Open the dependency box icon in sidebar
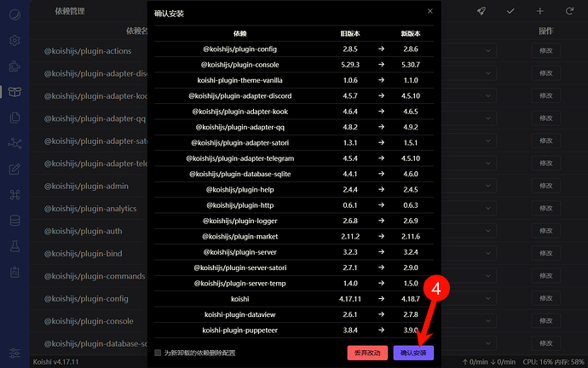Image resolution: width=588 pixels, height=368 pixels. [x=14, y=92]
